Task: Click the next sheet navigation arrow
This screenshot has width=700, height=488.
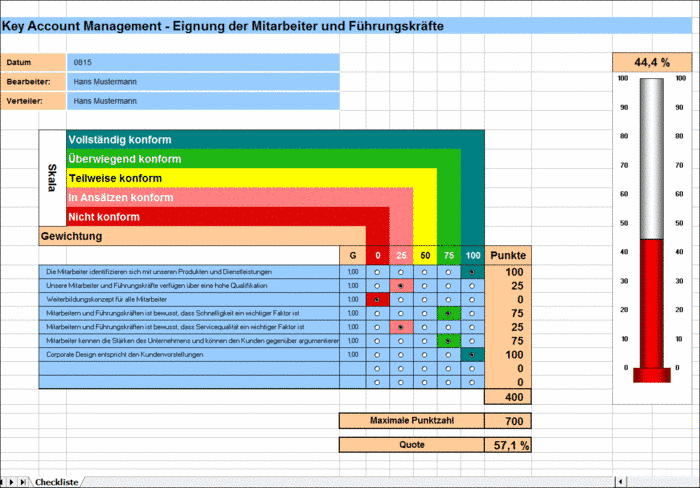Action: coord(12,482)
